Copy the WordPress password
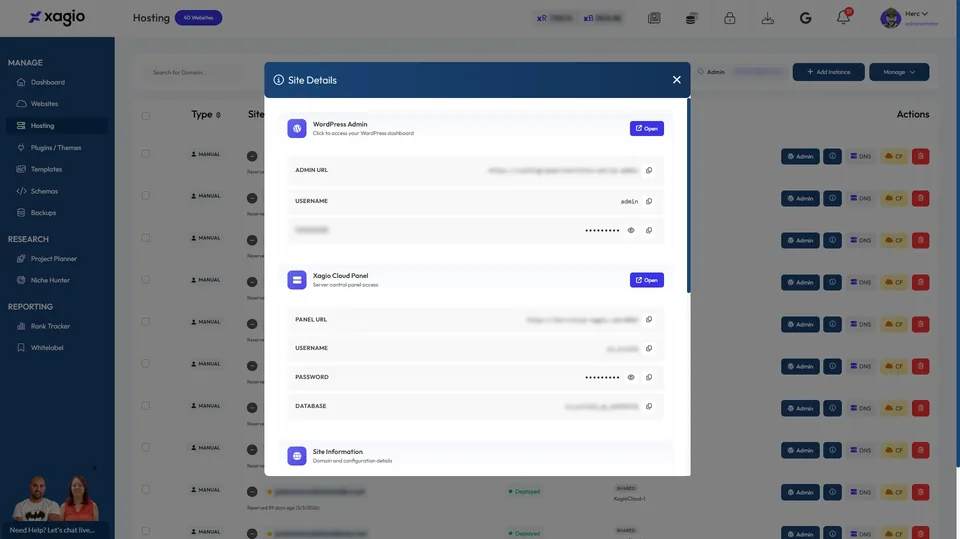The height and width of the screenshot is (539, 960). coord(649,230)
